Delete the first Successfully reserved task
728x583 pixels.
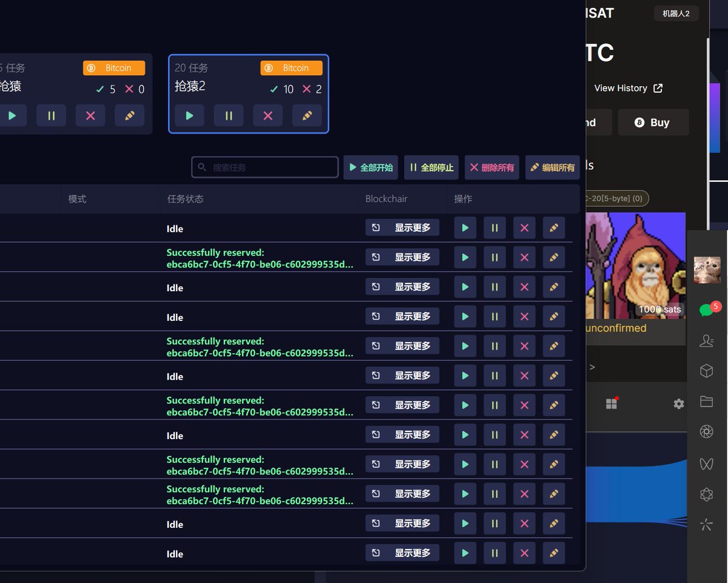click(x=525, y=258)
